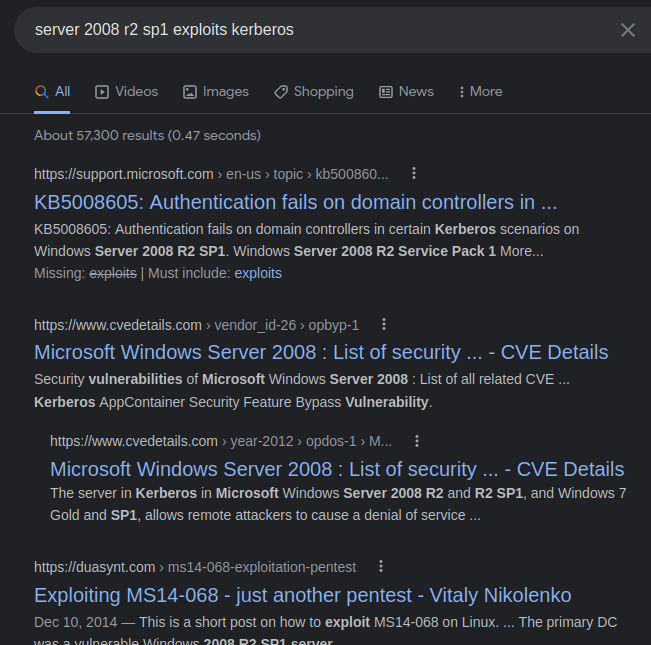Open options menu beside cvedetails vendor_id-26 result
This screenshot has width=651, height=645.
[384, 325]
